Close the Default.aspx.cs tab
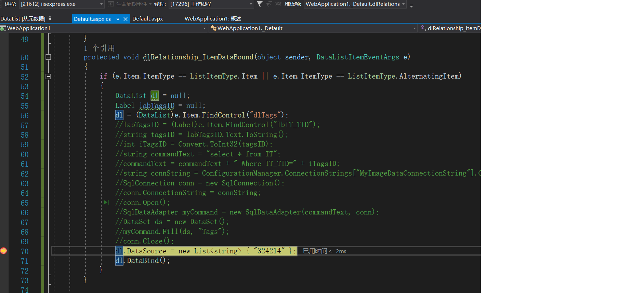 click(x=126, y=19)
